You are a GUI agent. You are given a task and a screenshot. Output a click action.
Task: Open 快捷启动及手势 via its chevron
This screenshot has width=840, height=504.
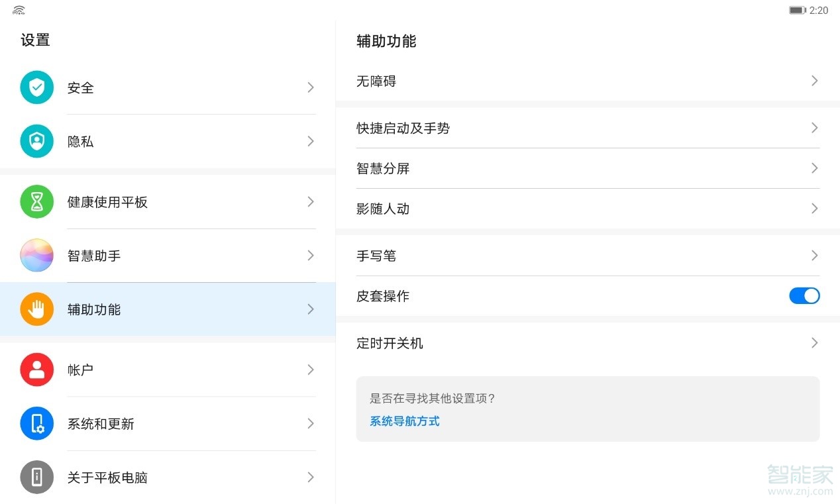point(814,128)
